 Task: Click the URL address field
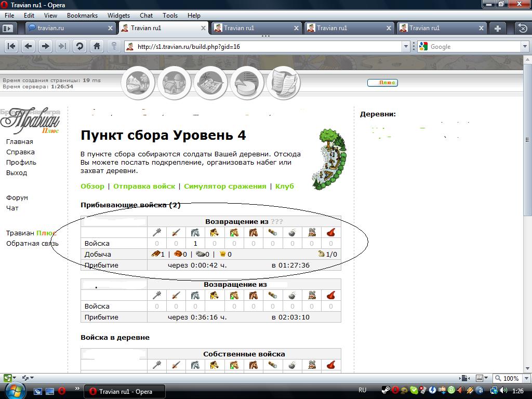click(268, 46)
